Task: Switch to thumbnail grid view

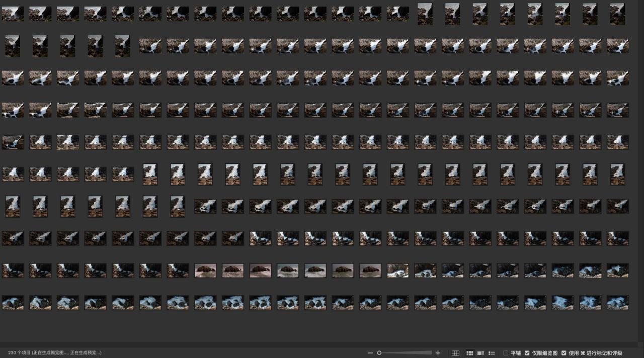Action: click(x=470, y=353)
